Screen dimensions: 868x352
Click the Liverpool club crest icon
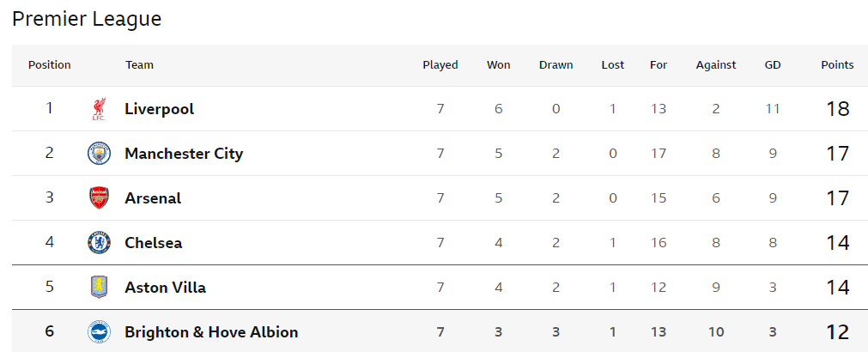[99, 108]
